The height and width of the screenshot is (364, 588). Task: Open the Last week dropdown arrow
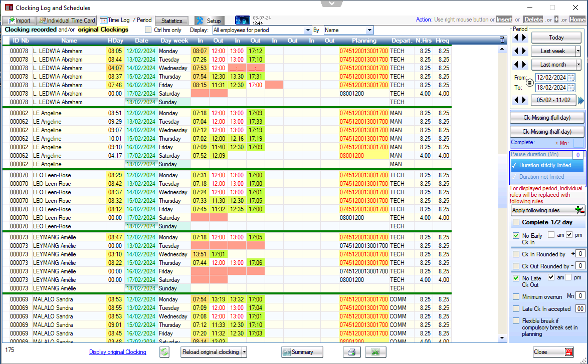[578, 51]
